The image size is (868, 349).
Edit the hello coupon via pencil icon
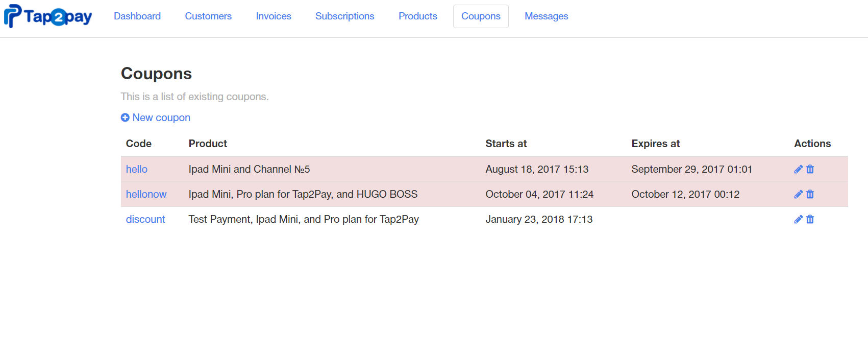pyautogui.click(x=799, y=169)
